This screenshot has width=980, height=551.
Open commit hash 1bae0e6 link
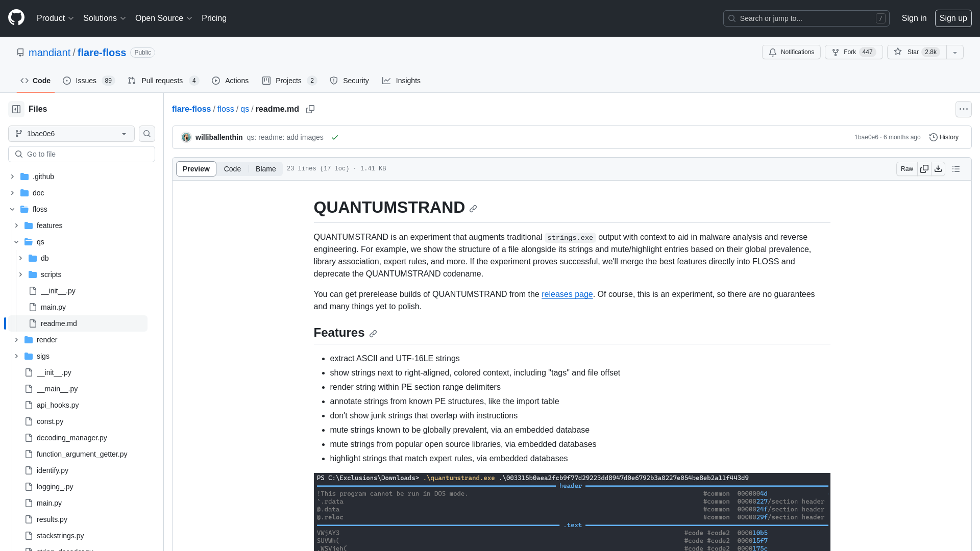(866, 137)
